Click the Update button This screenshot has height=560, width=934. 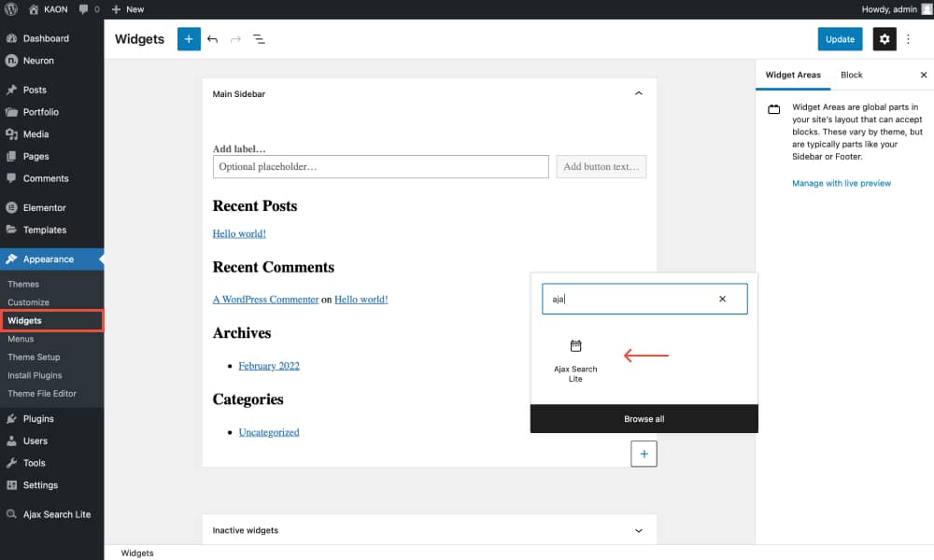click(x=840, y=39)
